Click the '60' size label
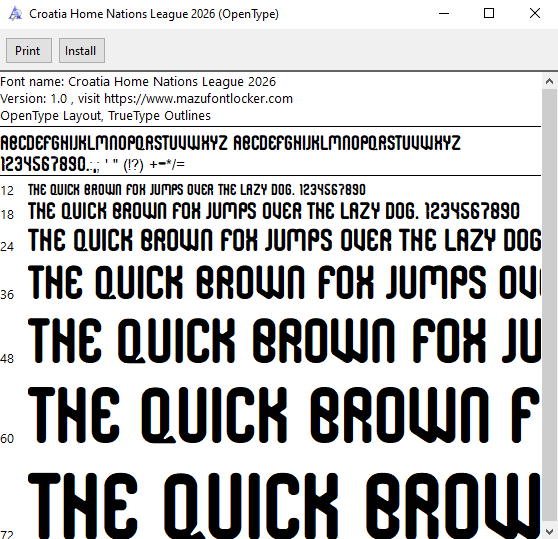This screenshot has width=558, height=539. pos(7,439)
